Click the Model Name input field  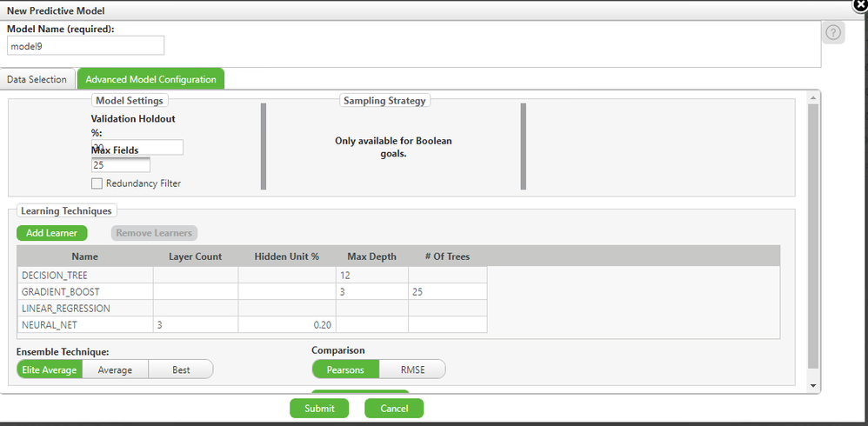pos(86,46)
